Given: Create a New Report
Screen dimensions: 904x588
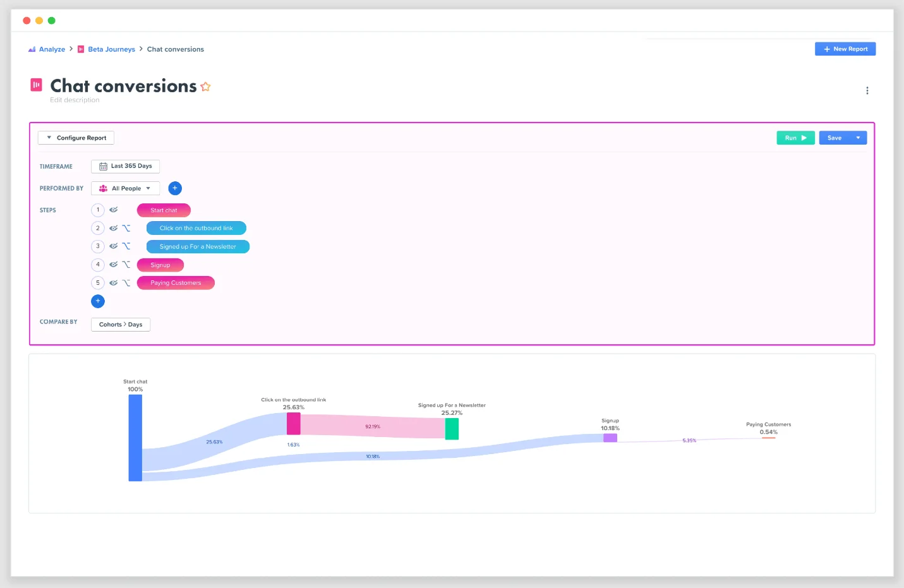Looking at the screenshot, I should pyautogui.click(x=845, y=49).
